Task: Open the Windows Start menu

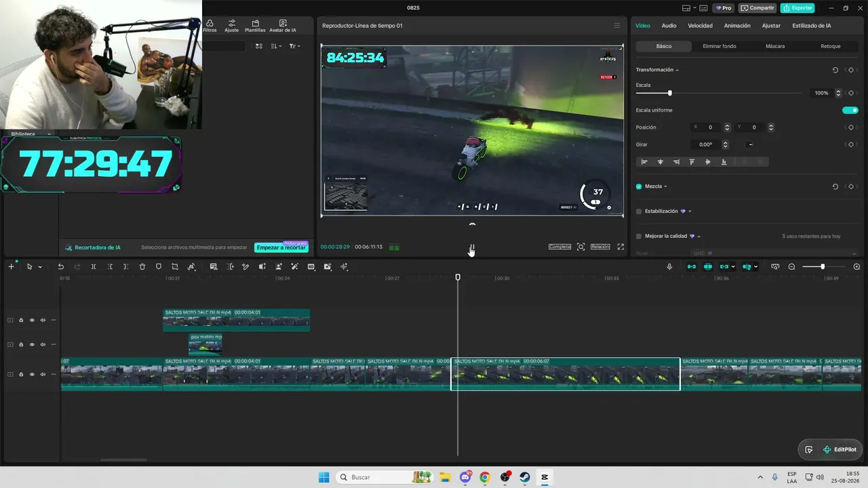Action: [324, 477]
